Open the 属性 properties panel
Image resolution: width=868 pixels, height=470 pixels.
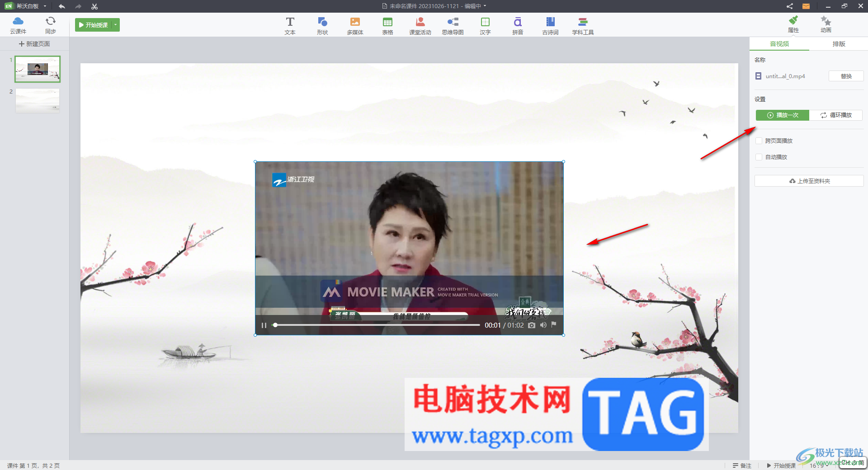[793, 24]
